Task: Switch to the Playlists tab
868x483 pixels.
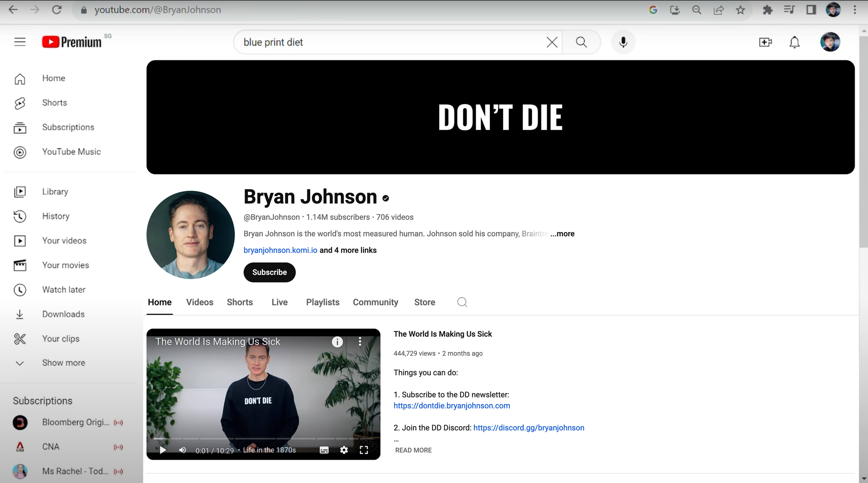Action: click(x=322, y=302)
